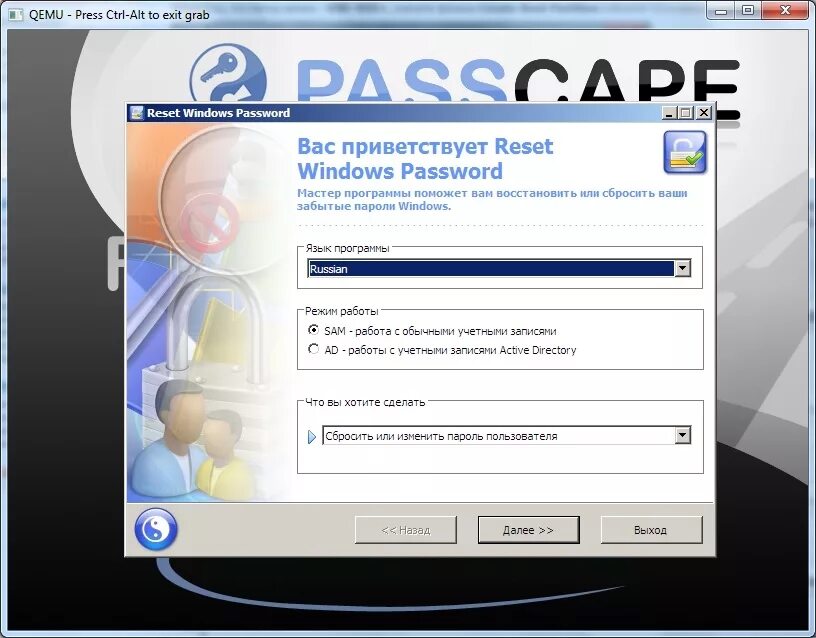Image resolution: width=816 pixels, height=638 pixels.
Task: Click the blue arrow before the action dropdown
Action: 312,437
